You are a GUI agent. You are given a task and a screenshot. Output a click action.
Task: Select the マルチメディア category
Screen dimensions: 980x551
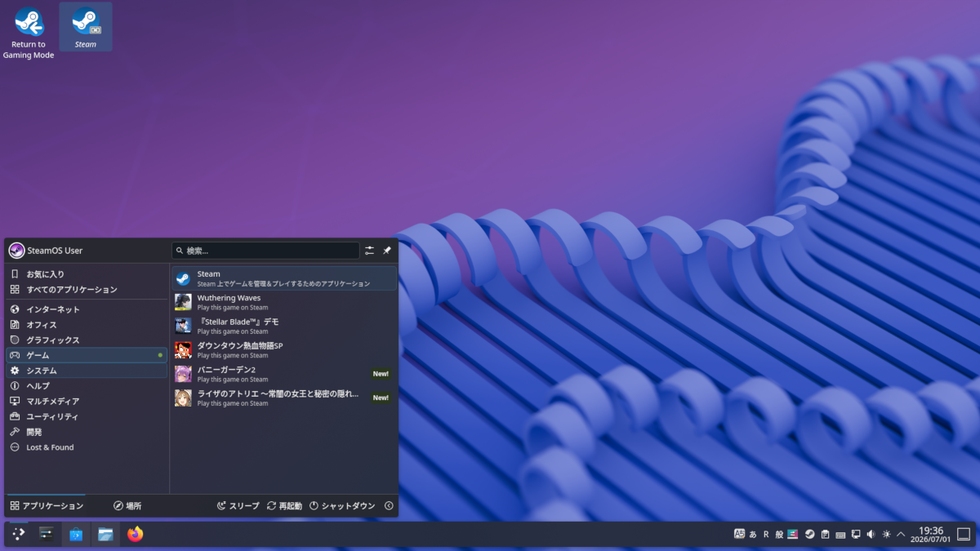[x=87, y=401]
